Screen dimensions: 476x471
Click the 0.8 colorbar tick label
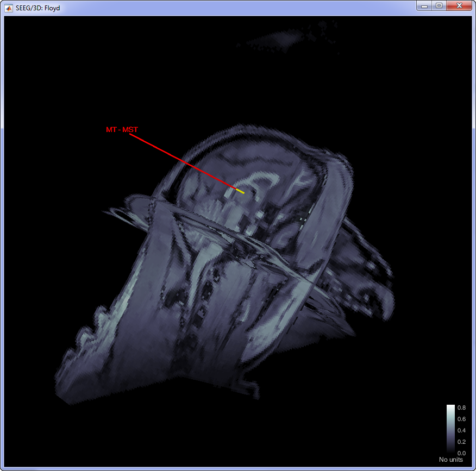coord(461,407)
